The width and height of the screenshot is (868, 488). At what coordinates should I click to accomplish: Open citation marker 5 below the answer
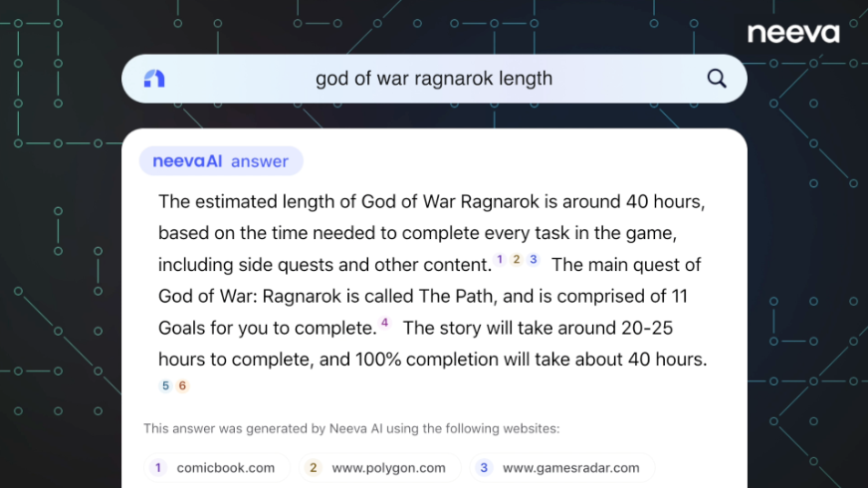(x=165, y=386)
